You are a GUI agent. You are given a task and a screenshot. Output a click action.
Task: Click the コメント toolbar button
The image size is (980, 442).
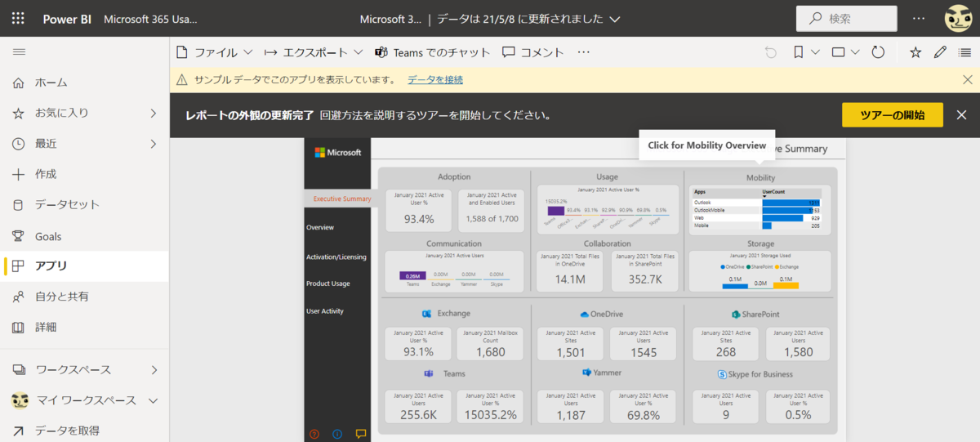[533, 52]
